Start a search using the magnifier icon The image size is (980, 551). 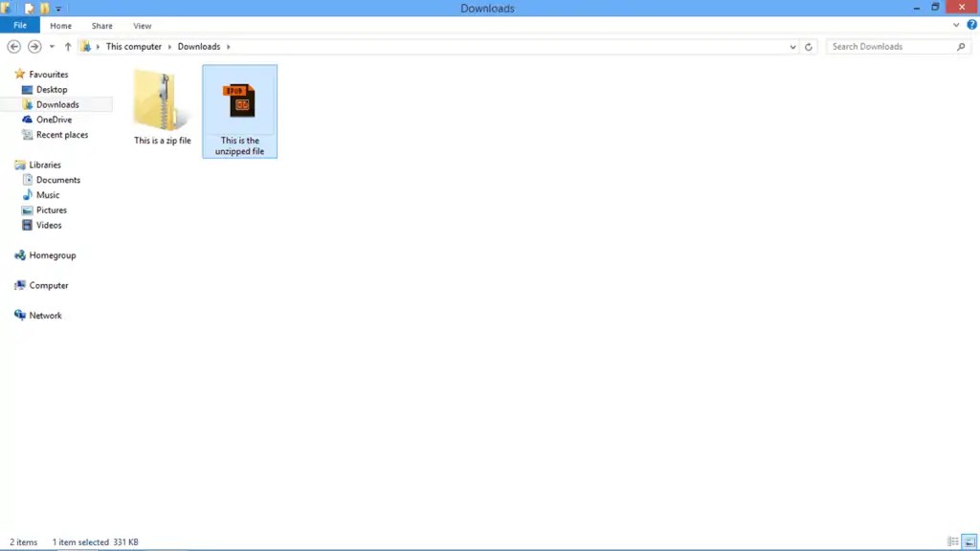point(960,46)
